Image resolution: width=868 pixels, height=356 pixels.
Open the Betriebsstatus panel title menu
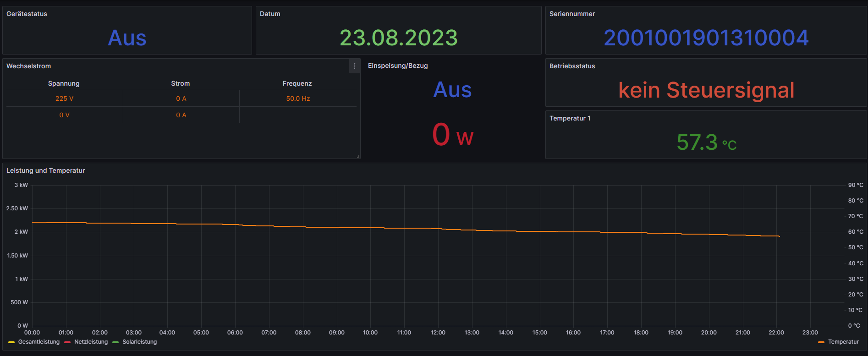pyautogui.click(x=572, y=66)
